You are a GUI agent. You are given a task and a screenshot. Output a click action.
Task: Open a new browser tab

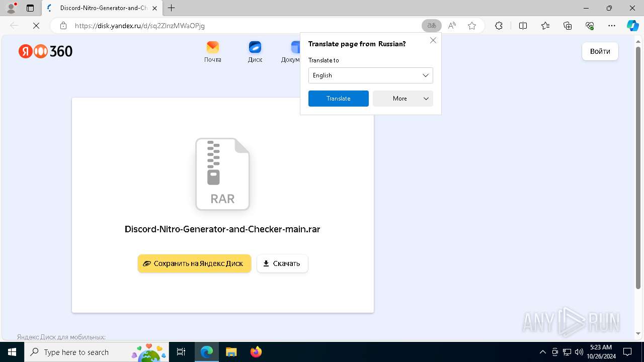pyautogui.click(x=172, y=8)
